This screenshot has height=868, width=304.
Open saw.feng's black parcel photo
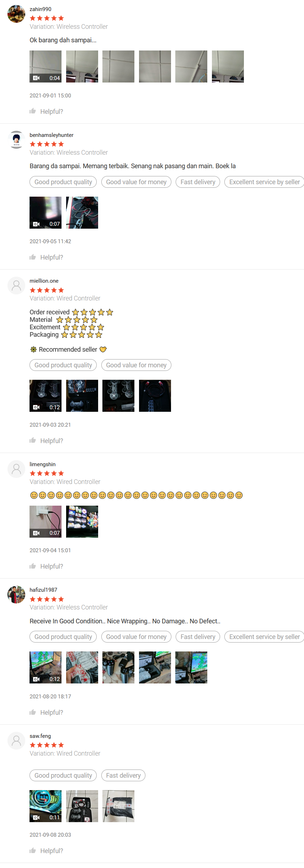click(118, 806)
